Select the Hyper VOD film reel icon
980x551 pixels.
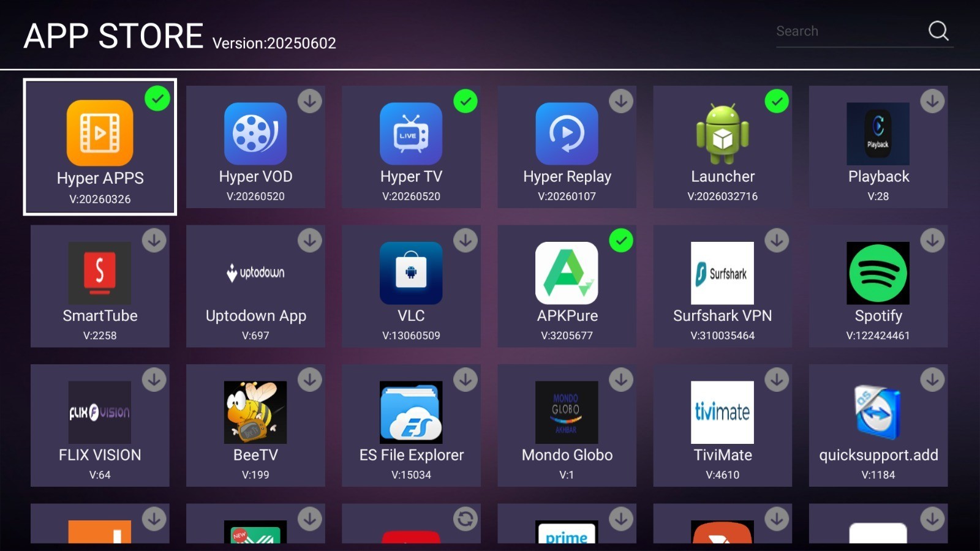pyautogui.click(x=255, y=133)
